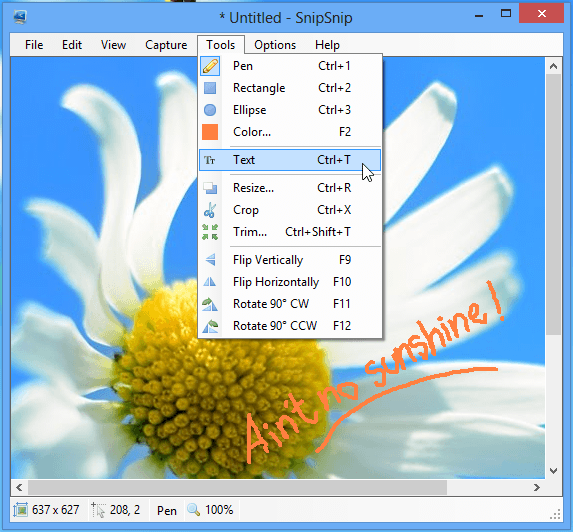
Task: Choose Rotate 90° CW menu entry
Action: pos(290,304)
